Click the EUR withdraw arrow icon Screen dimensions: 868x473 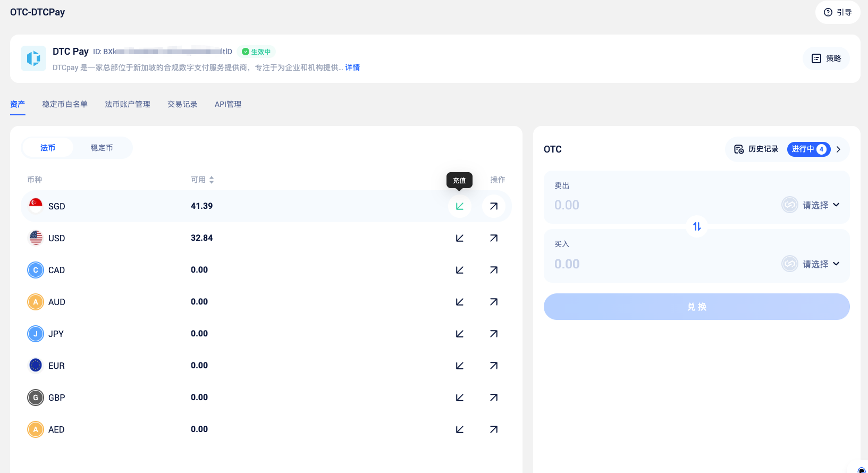coord(493,366)
